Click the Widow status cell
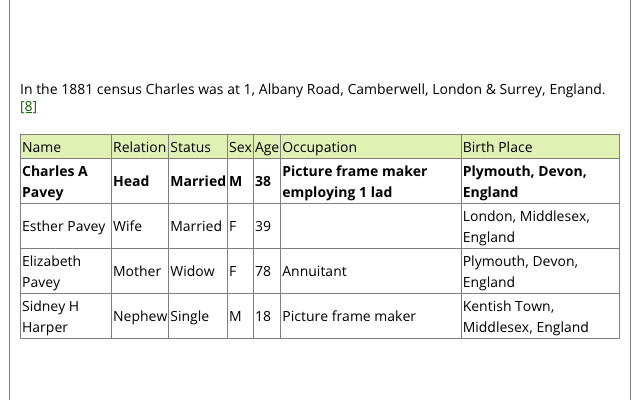This screenshot has width=640, height=400. coord(198,271)
